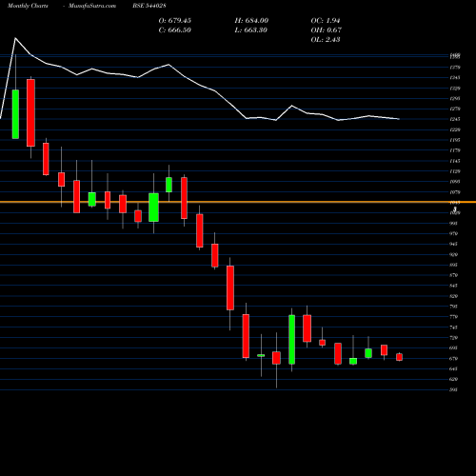Click the 1345 price axis label
This screenshot has height=476, width=476.
[455, 78]
